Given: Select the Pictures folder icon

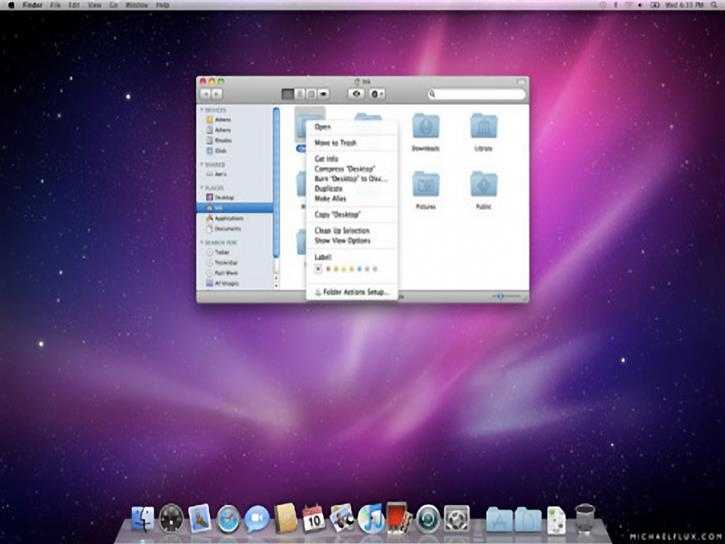Looking at the screenshot, I should coord(425,184).
